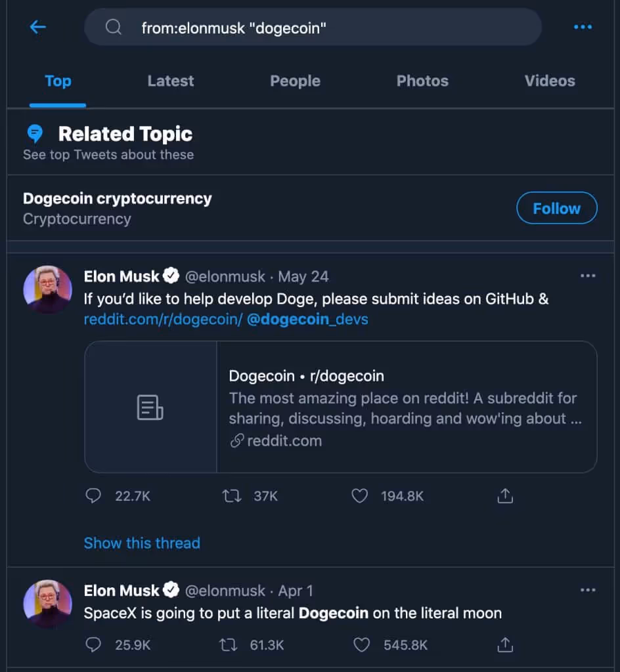The height and width of the screenshot is (672, 620).
Task: Open more options on the Apr 1 tweet
Action: coord(588,591)
